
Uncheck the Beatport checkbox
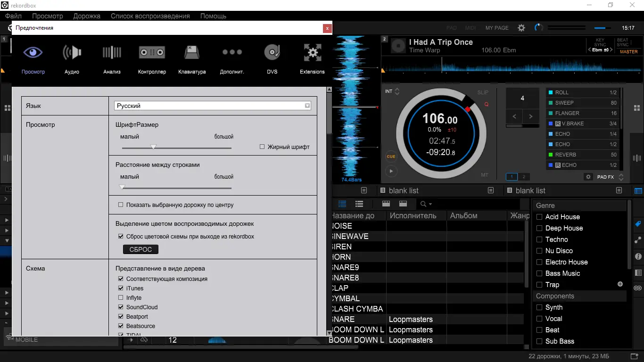(121, 316)
